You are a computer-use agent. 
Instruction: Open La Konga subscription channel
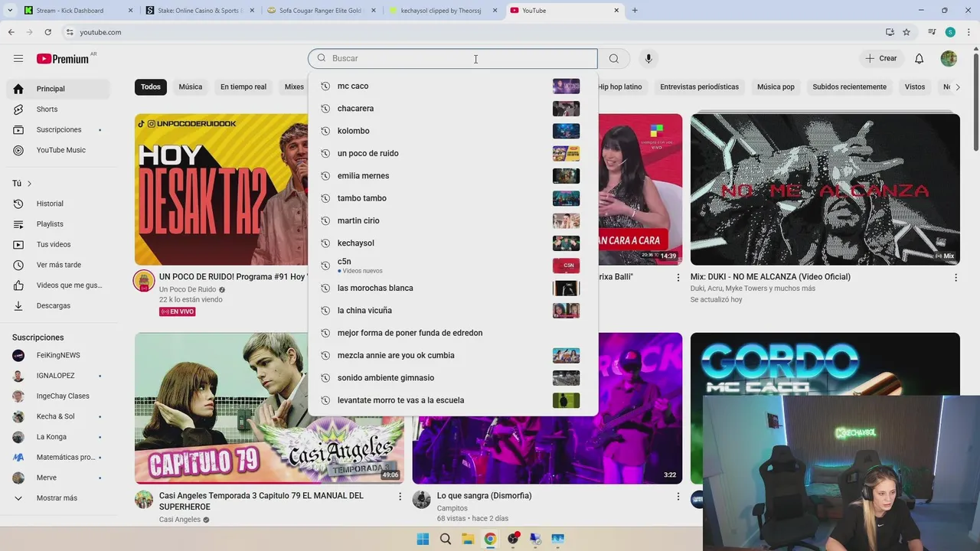click(x=58, y=437)
